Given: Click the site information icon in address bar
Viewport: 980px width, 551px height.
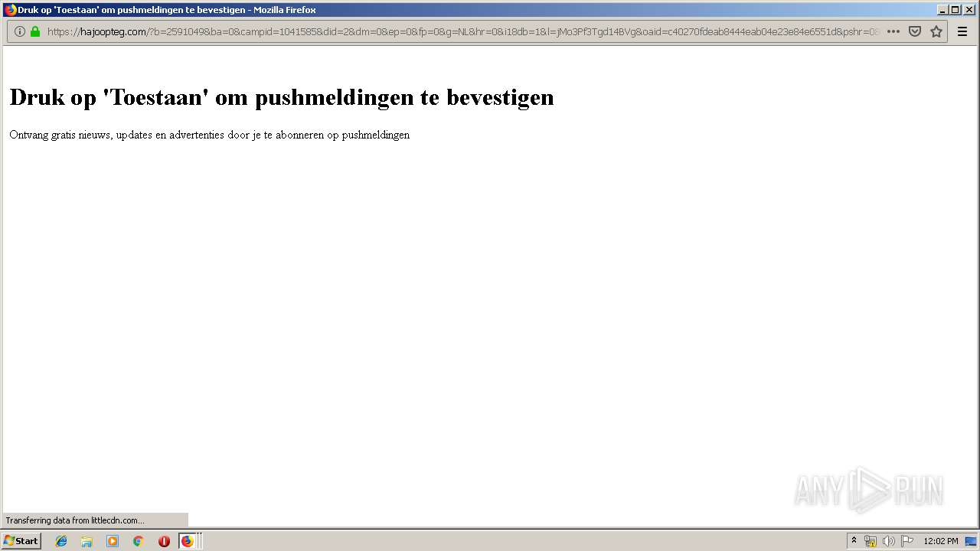Looking at the screenshot, I should (20, 31).
